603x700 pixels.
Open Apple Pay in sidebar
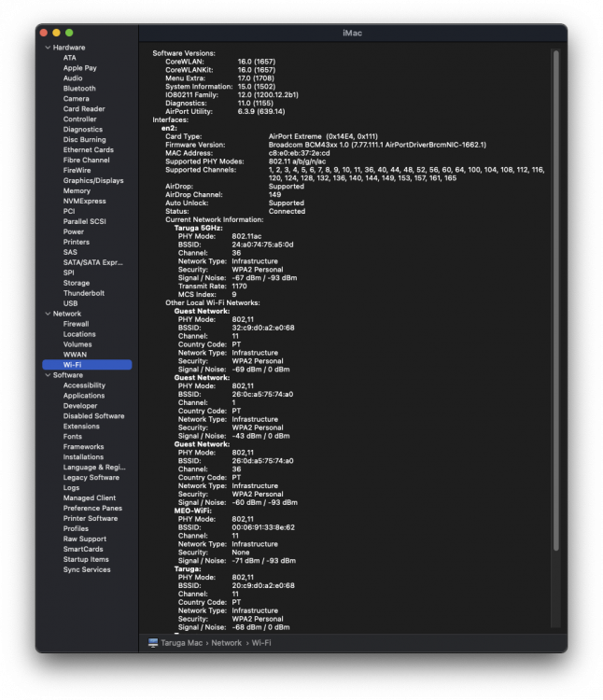tap(80, 68)
